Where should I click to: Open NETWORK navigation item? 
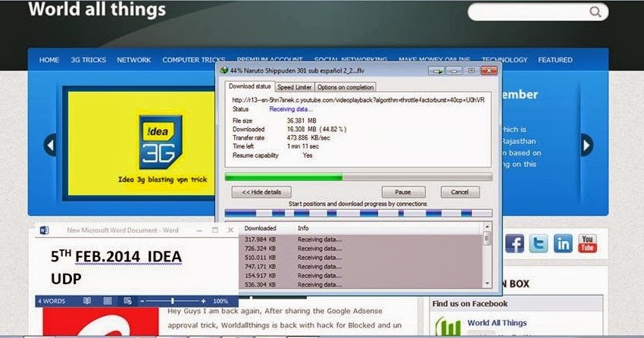tap(134, 60)
